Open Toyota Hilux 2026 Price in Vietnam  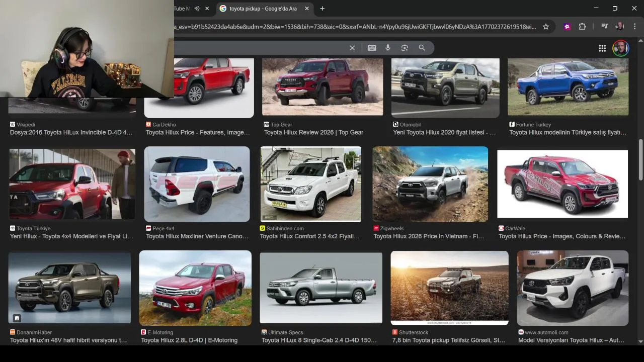(429, 236)
